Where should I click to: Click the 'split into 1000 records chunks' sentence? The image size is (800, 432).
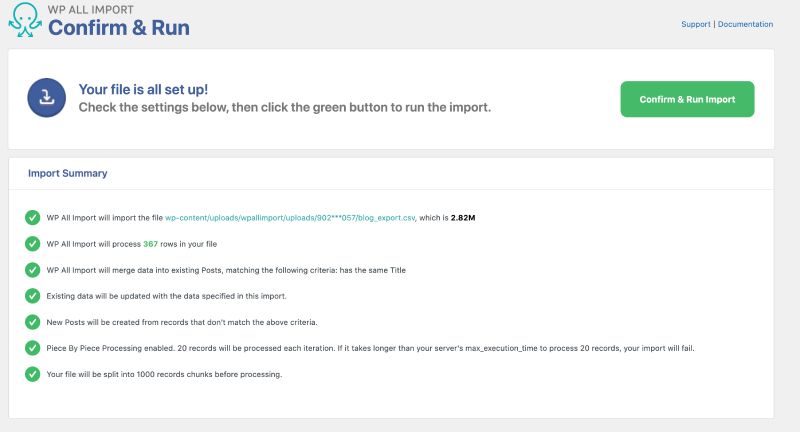click(x=164, y=374)
